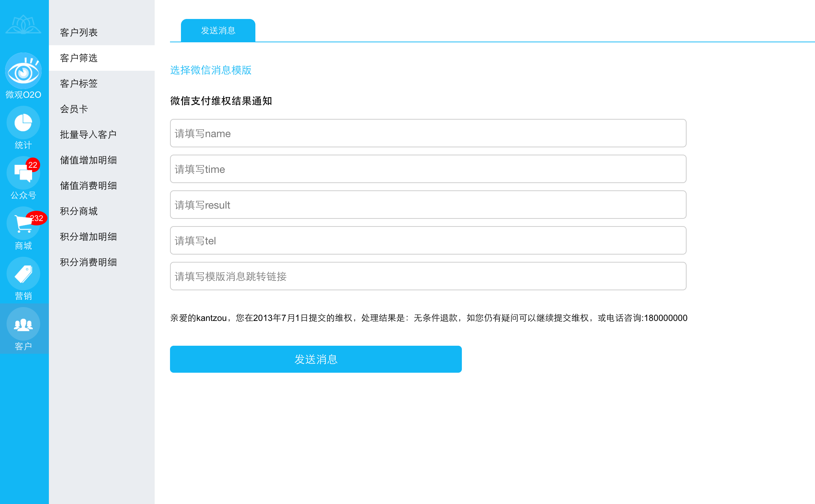Click the large 发送消息 submit button
815x504 pixels.
click(316, 359)
